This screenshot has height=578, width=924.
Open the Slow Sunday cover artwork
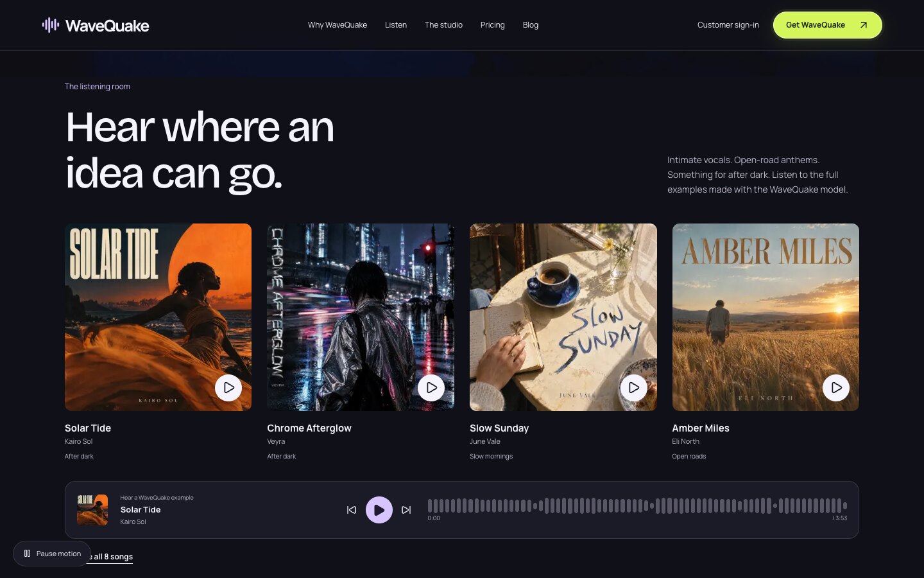click(x=563, y=317)
